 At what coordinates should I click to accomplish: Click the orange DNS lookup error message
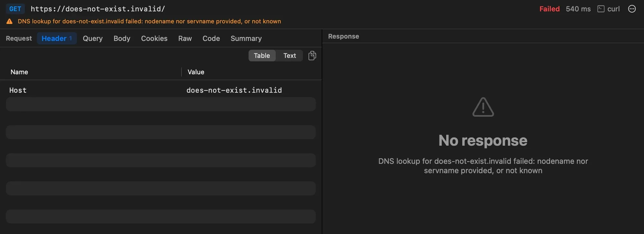pyautogui.click(x=149, y=21)
